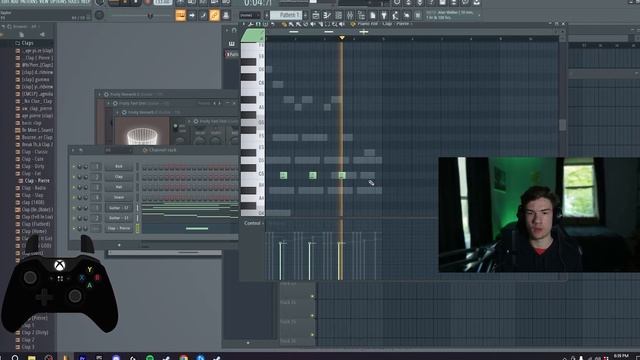Select the first Guitar channel button

point(119,208)
